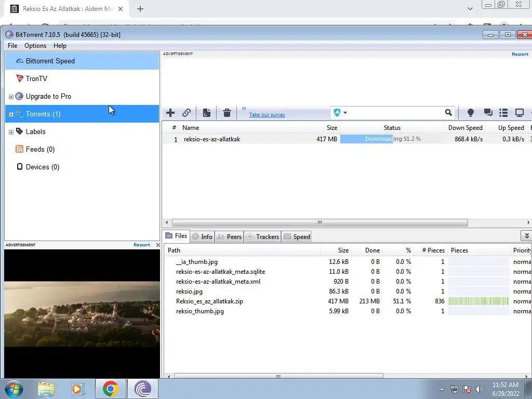Sort torrents by Up Speed column

click(x=507, y=128)
